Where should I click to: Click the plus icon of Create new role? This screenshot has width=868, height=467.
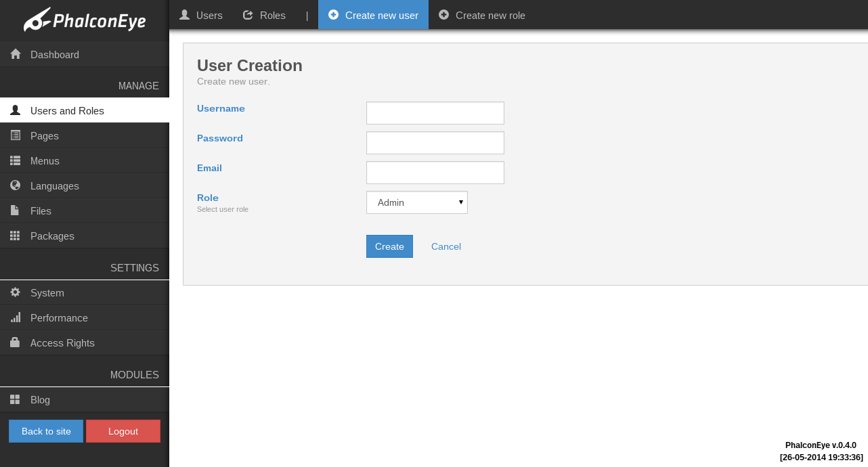443,15
